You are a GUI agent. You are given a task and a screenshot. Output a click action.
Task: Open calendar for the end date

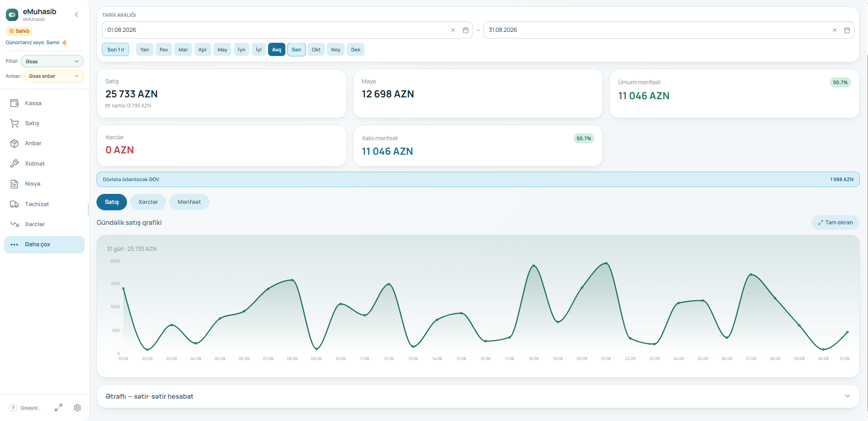pos(847,30)
